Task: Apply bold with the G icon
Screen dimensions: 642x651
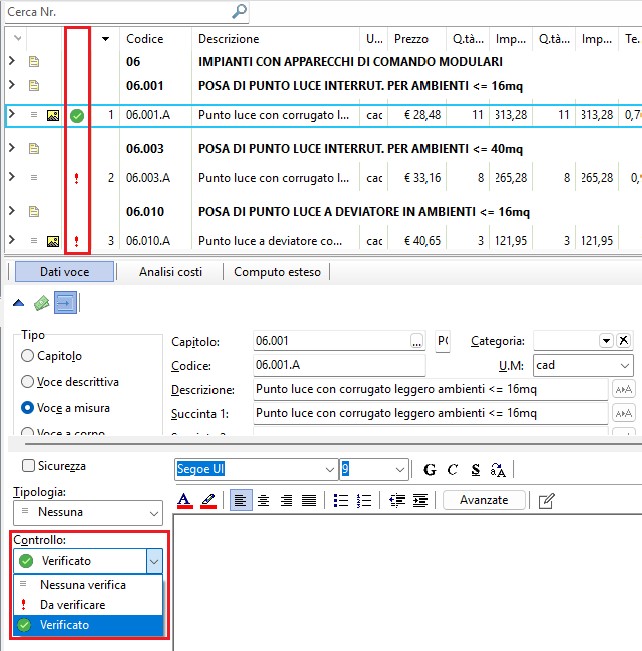Action: tap(430, 470)
